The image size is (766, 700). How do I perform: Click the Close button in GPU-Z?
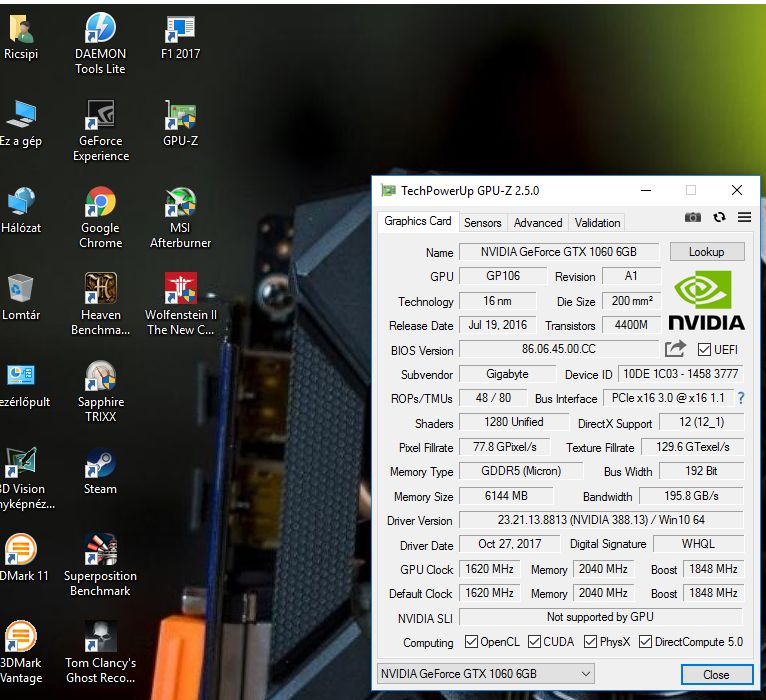click(x=717, y=675)
